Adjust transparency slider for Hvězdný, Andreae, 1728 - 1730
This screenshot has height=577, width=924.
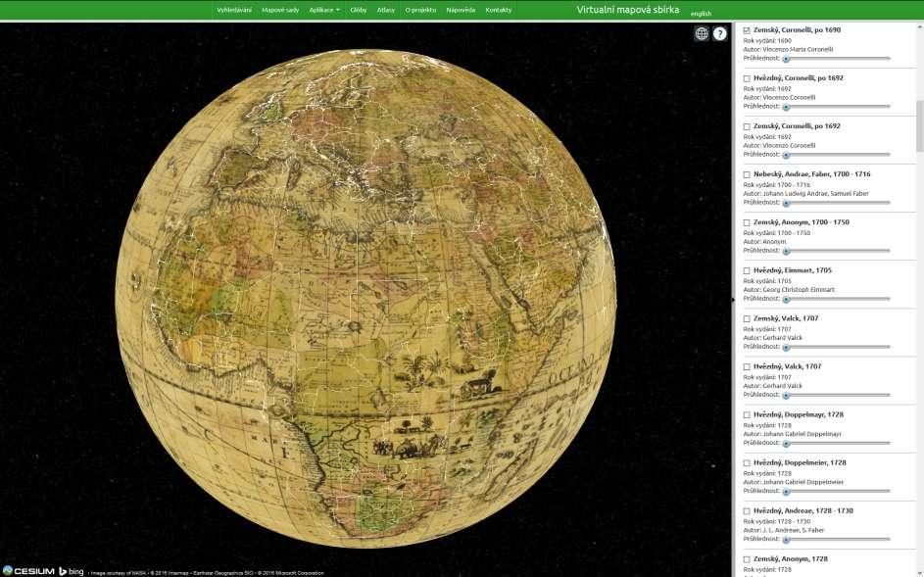point(837,539)
